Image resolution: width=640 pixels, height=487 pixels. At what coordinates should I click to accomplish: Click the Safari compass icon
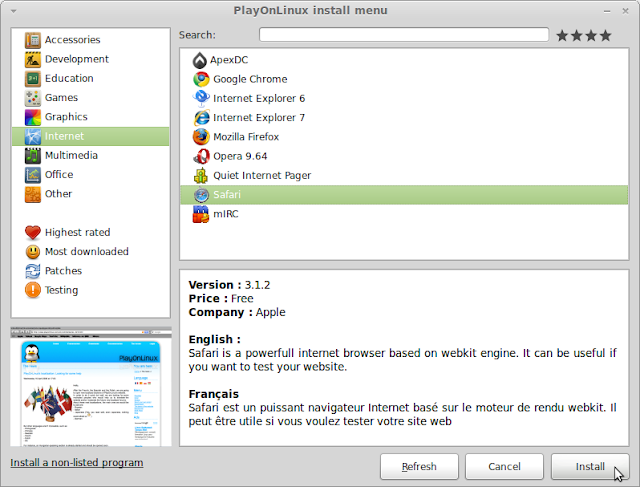[x=201, y=195]
